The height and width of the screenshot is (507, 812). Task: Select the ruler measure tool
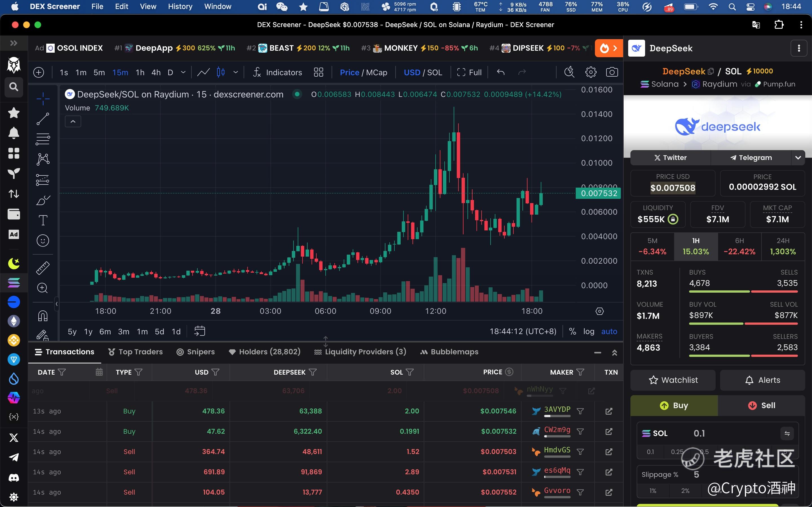point(43,268)
